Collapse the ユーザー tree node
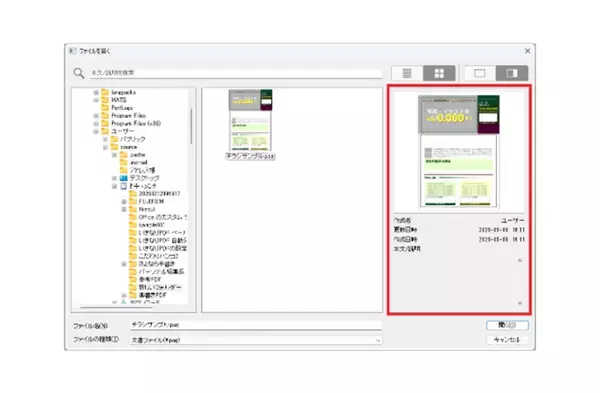 coord(96,131)
